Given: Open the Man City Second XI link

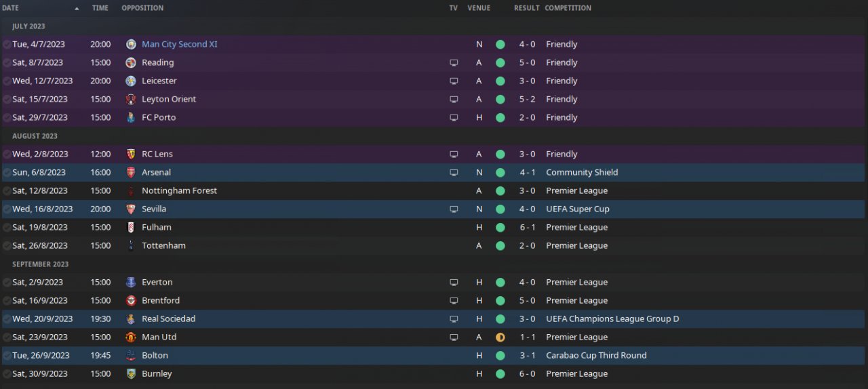Looking at the screenshot, I should (180, 45).
